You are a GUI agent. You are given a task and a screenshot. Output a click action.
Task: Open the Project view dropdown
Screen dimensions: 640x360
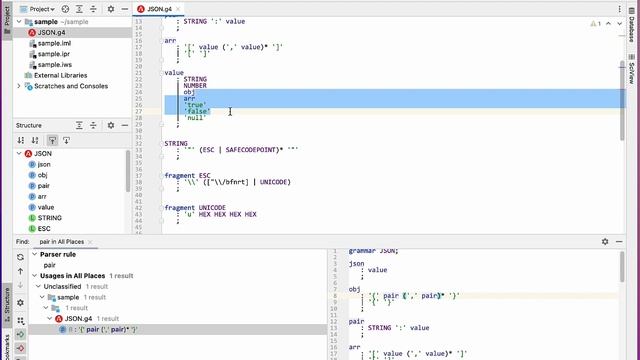(37, 9)
